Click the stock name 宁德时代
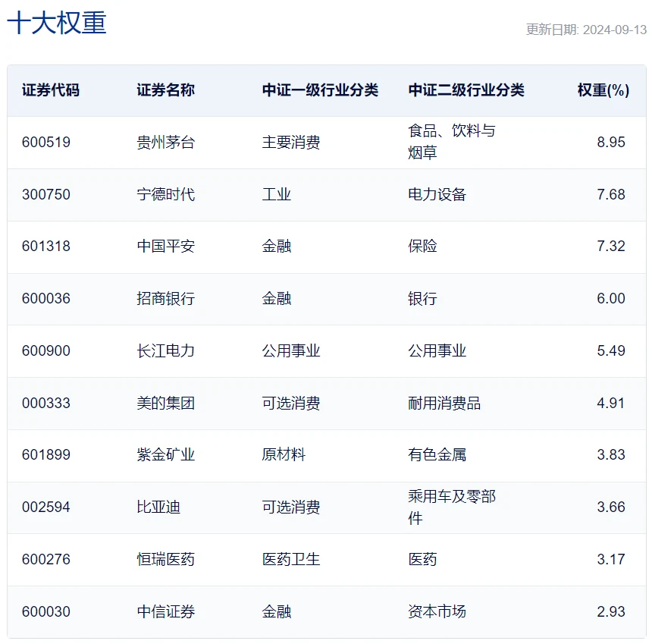Screen dimensions: 652x644 point(166,195)
